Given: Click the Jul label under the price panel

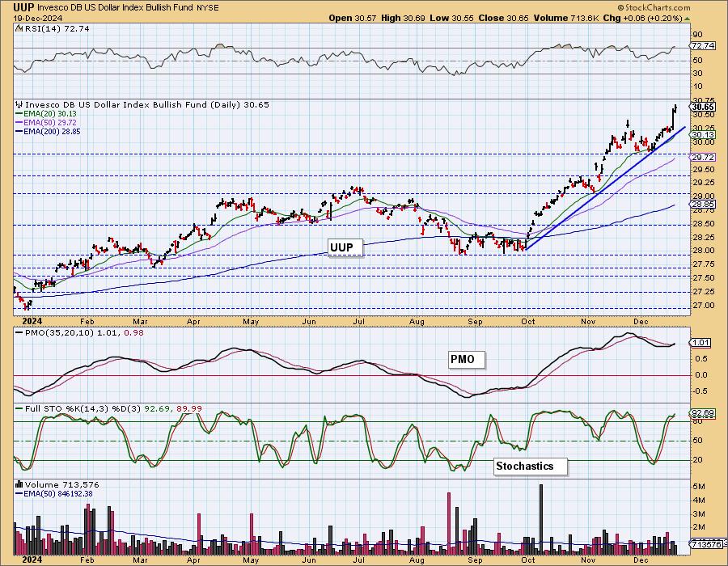Looking at the screenshot, I should click(359, 322).
